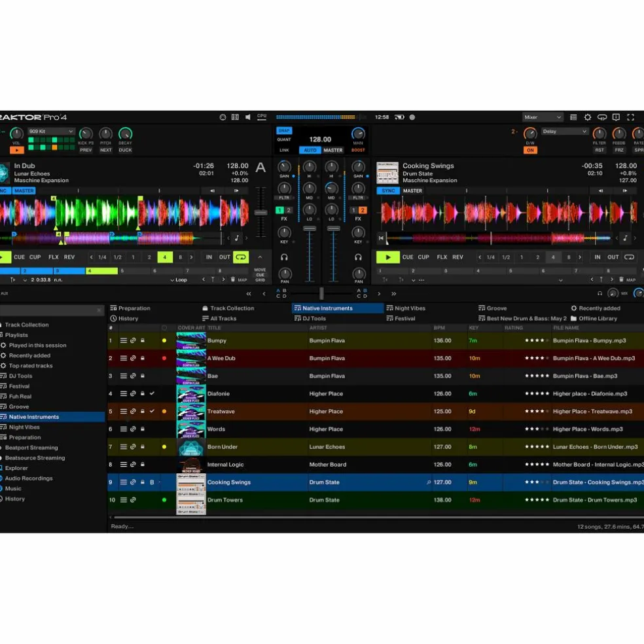Open the preferences gear icon

point(588,117)
